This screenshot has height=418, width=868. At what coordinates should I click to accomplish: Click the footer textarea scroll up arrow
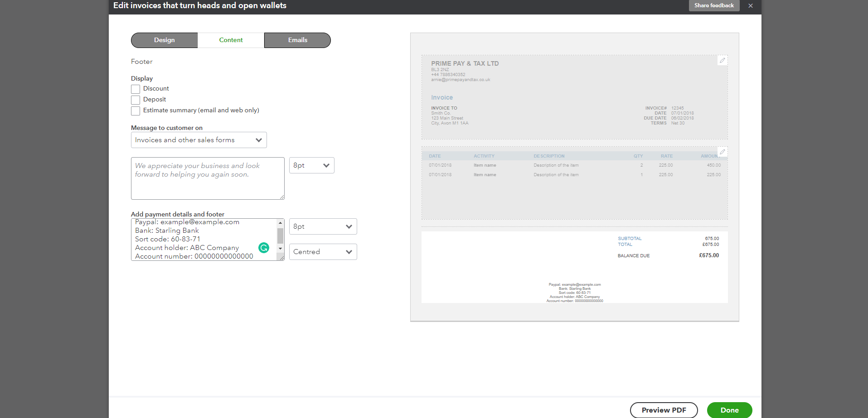281,222
